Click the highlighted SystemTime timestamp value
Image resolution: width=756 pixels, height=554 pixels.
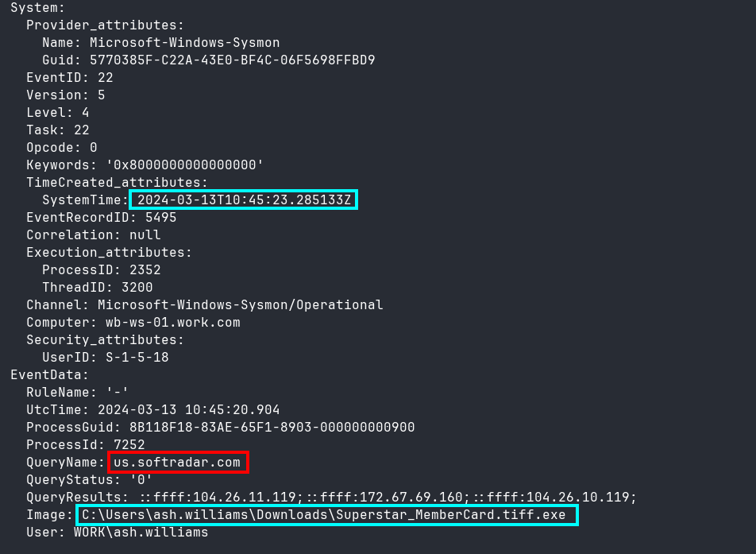pos(244,200)
